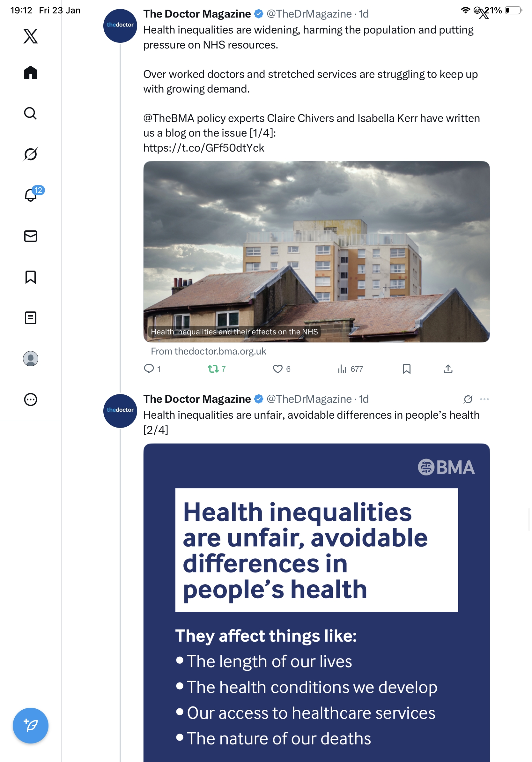Open Grok from the sidebar
532x762 pixels.
[31, 154]
